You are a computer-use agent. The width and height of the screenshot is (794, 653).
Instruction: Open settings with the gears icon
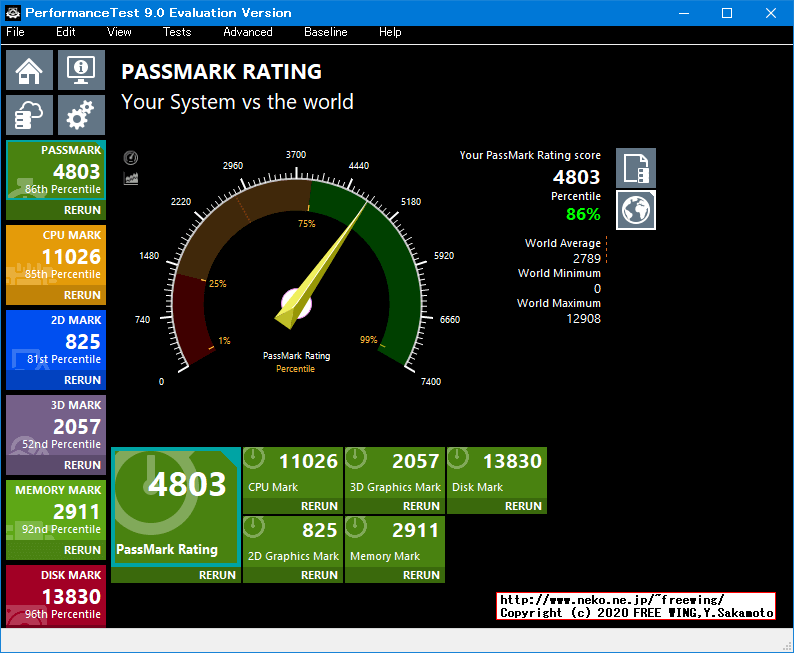coord(81,115)
